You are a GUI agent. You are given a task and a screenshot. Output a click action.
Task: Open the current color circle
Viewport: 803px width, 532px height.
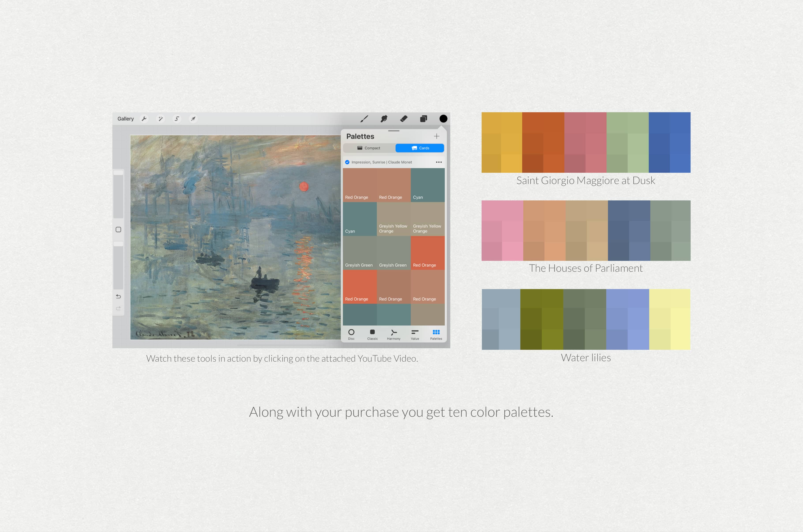coord(443,119)
